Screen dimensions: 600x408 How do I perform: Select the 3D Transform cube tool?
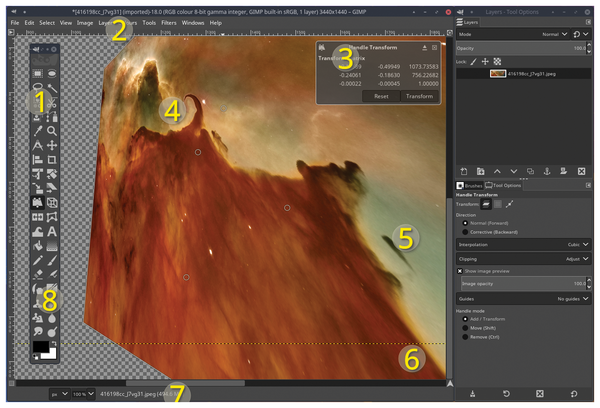pyautogui.click(x=52, y=202)
